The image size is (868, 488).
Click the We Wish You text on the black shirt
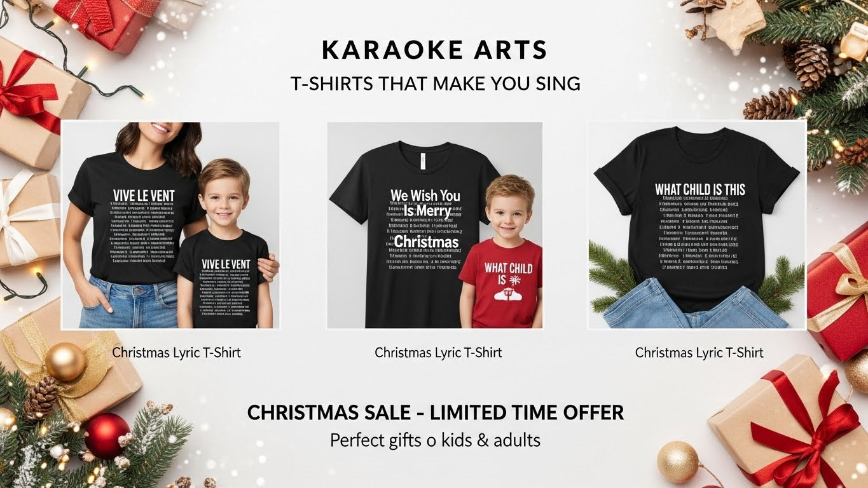click(425, 195)
